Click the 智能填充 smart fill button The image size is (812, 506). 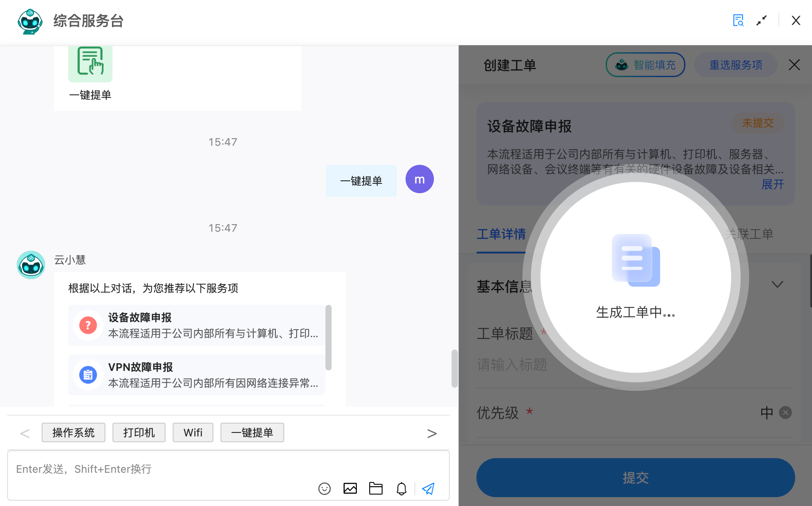pos(645,65)
